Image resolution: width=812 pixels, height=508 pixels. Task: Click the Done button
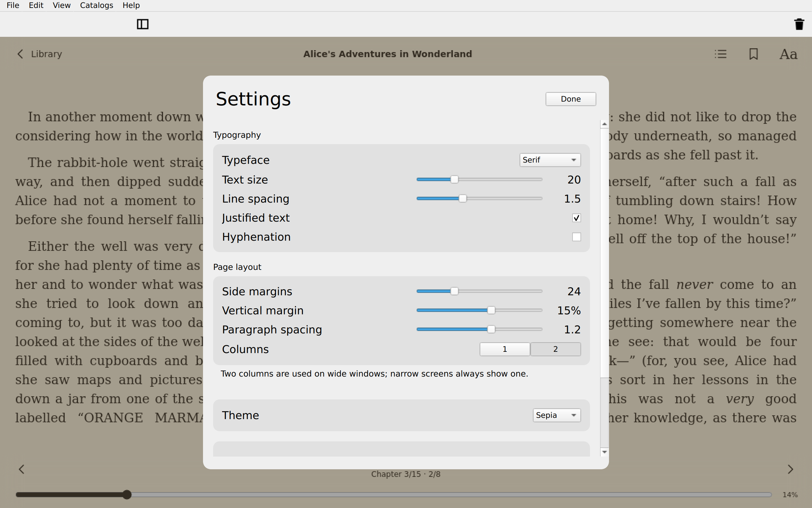point(570,99)
